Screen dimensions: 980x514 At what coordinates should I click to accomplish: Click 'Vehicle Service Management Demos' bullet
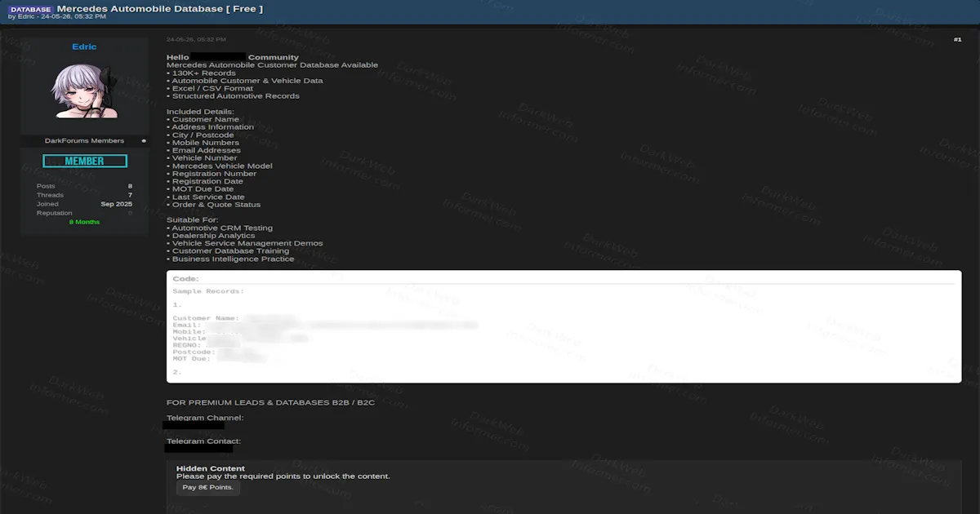point(245,243)
